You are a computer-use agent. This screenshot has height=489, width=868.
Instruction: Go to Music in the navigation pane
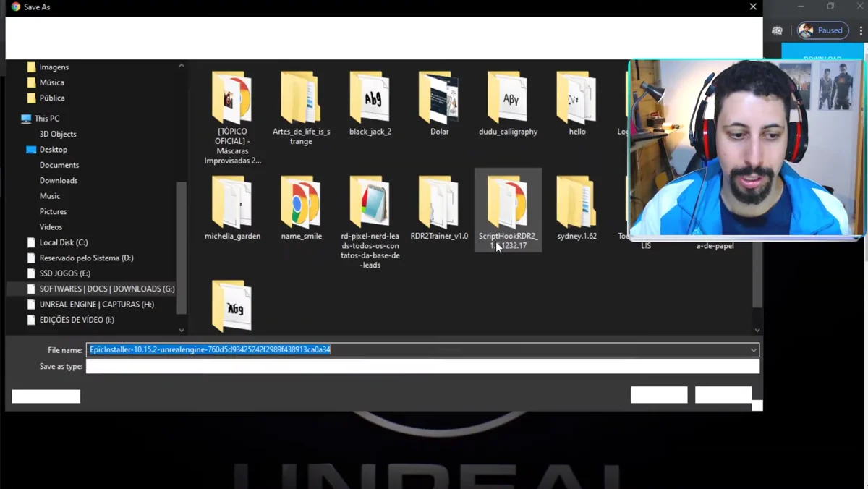tap(50, 196)
